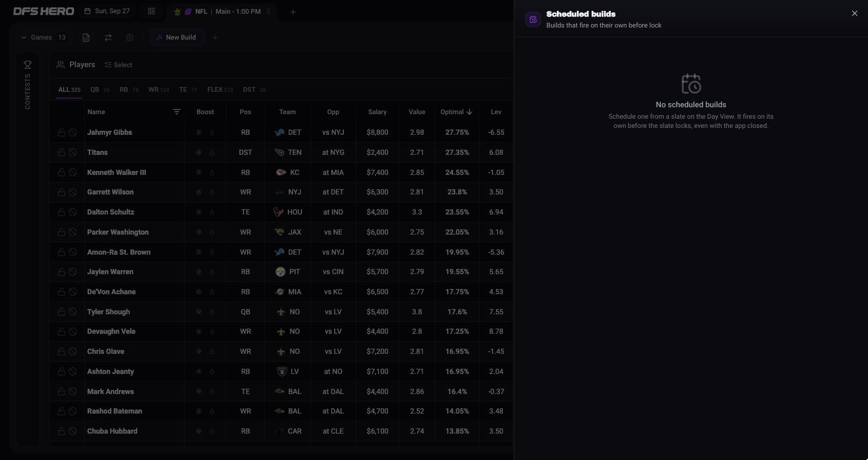Add a new slate tab with plus
Viewport: 868px width, 460px height.
(293, 11)
